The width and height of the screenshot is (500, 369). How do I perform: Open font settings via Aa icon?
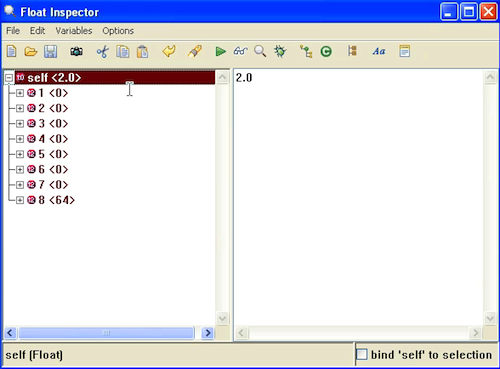click(379, 51)
